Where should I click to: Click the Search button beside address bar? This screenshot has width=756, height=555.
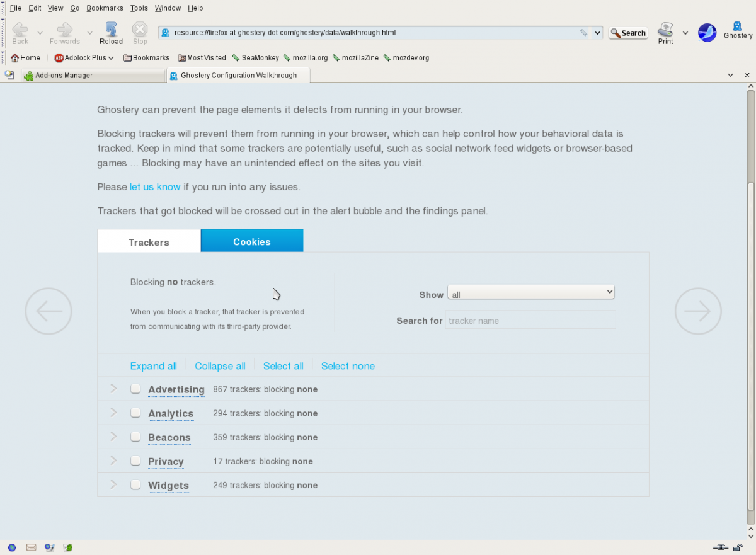coord(628,33)
